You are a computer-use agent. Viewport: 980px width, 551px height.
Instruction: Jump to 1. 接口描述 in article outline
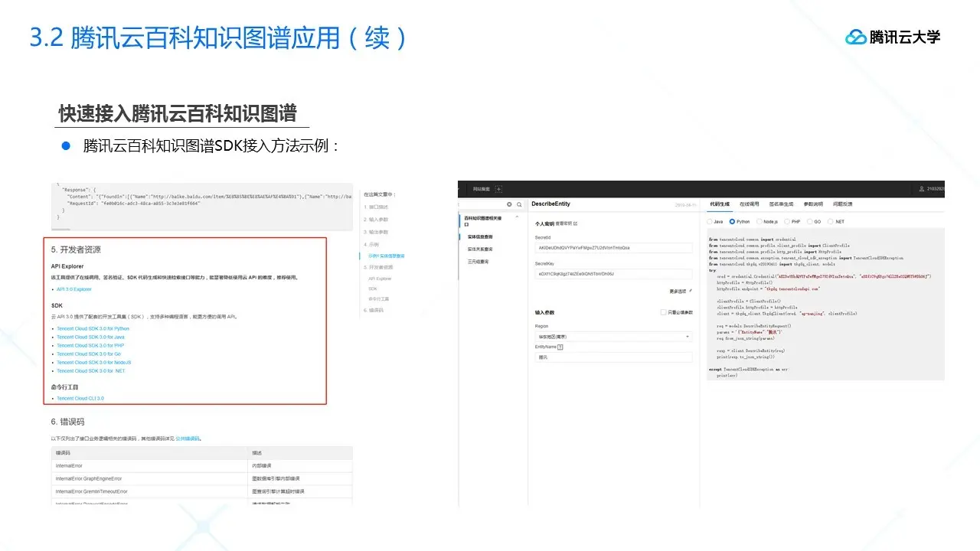(375, 207)
